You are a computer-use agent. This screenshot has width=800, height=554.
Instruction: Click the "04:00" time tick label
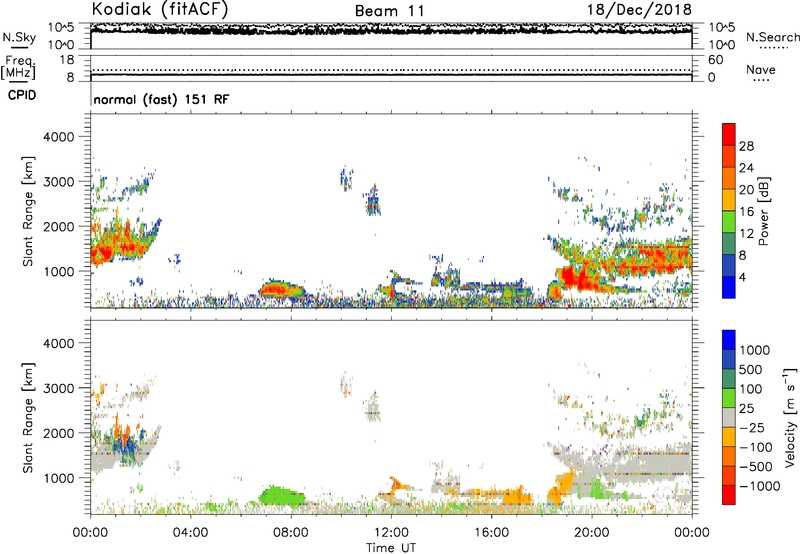coord(190,533)
